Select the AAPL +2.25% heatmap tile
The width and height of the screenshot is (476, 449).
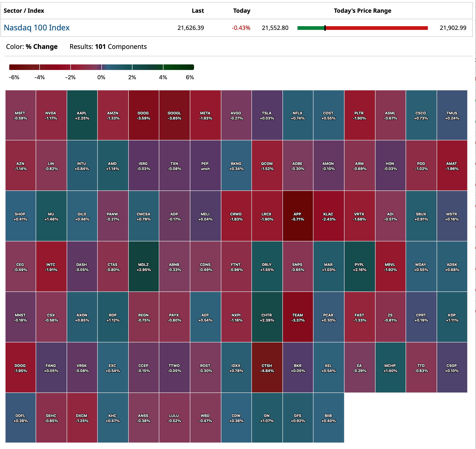[x=82, y=115]
